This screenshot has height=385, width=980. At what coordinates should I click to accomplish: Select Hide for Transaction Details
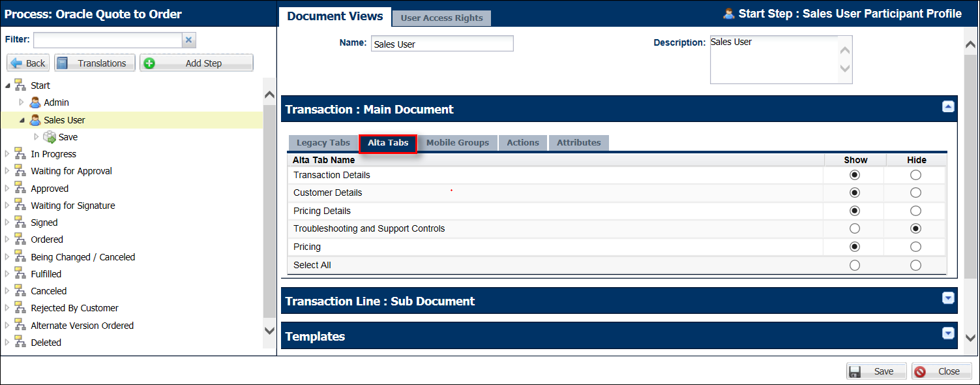coord(915,175)
